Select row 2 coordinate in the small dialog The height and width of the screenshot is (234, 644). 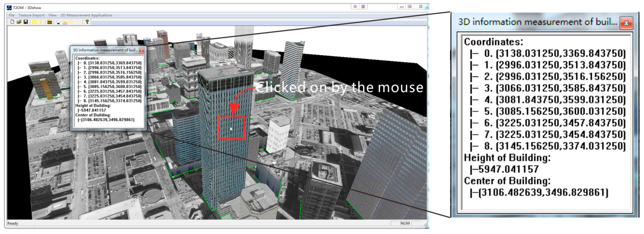(110, 73)
